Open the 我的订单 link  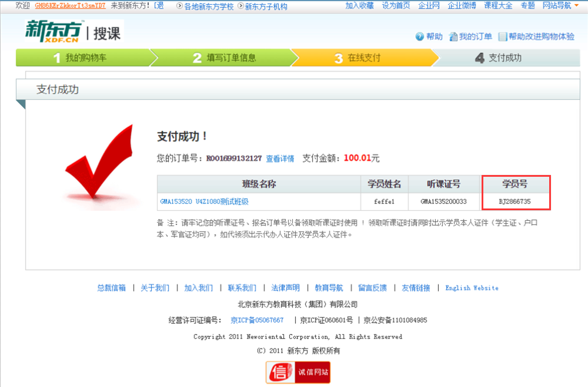(476, 36)
